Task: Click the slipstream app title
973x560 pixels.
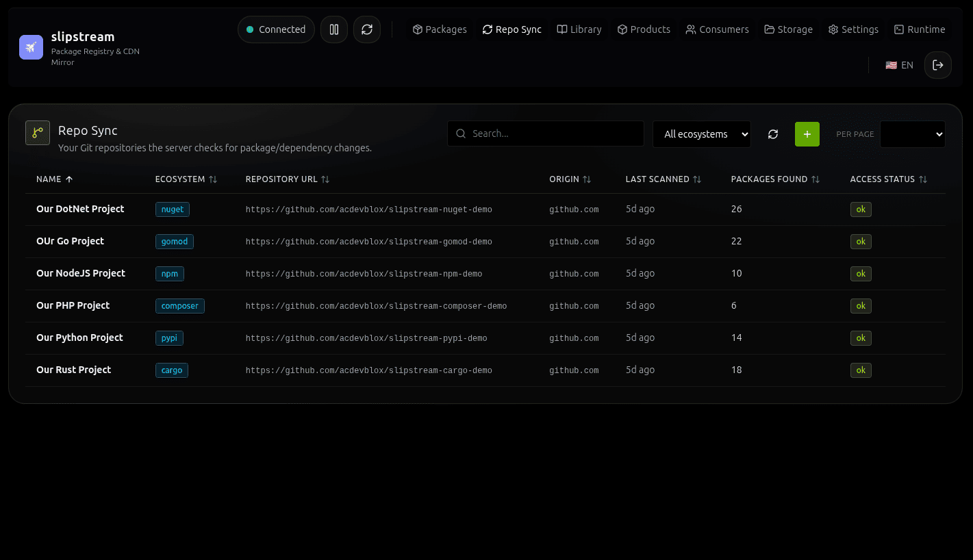Action: 83,37
